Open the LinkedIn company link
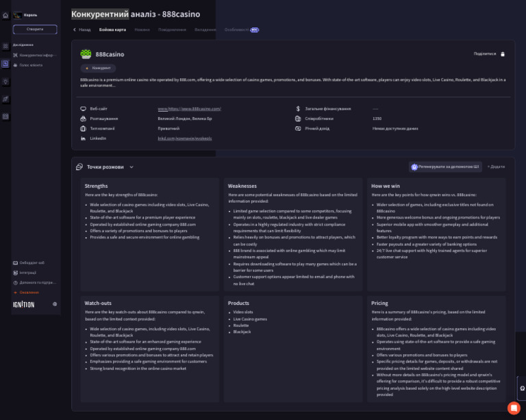The height and width of the screenshot is (420, 526). tap(184, 138)
